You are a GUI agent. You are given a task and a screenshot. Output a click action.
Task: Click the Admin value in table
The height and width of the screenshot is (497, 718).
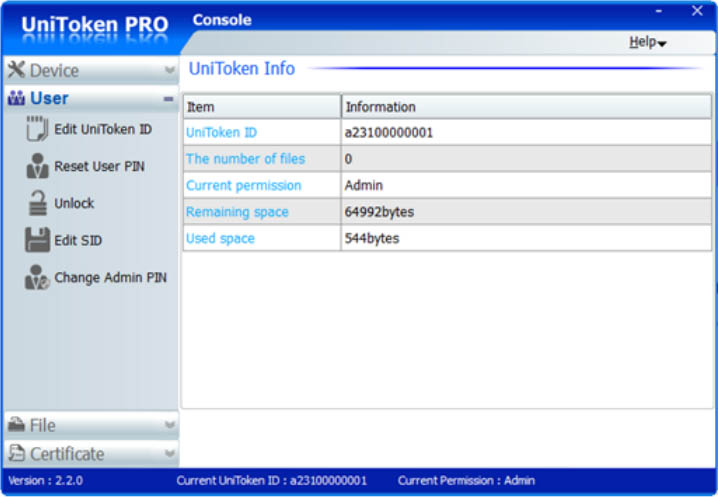click(364, 186)
